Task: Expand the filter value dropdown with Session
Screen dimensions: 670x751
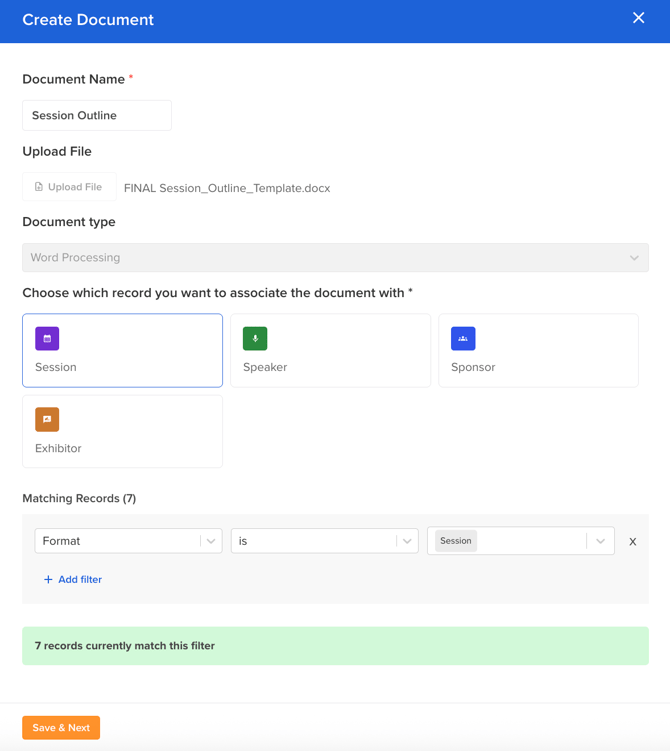Action: [x=600, y=541]
